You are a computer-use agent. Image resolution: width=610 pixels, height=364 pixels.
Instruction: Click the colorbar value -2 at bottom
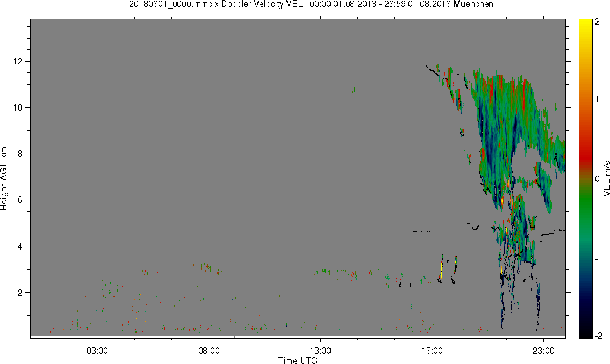599,335
